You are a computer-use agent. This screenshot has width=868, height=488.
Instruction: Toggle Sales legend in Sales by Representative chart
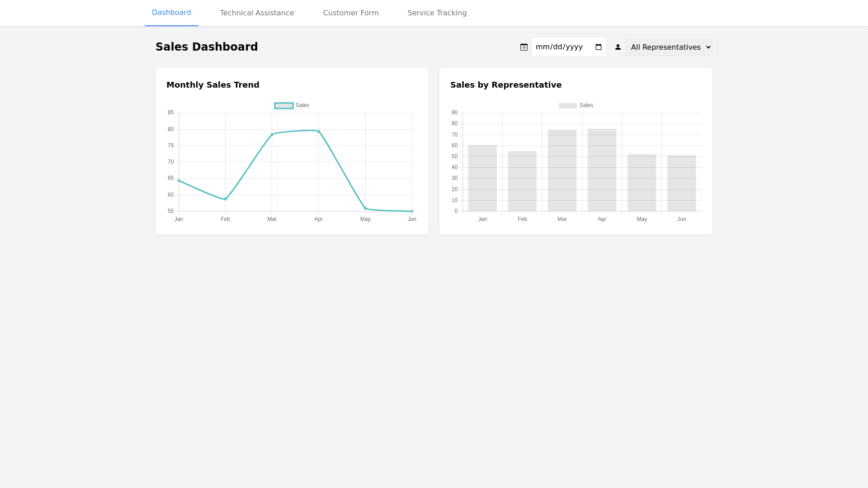tap(576, 105)
